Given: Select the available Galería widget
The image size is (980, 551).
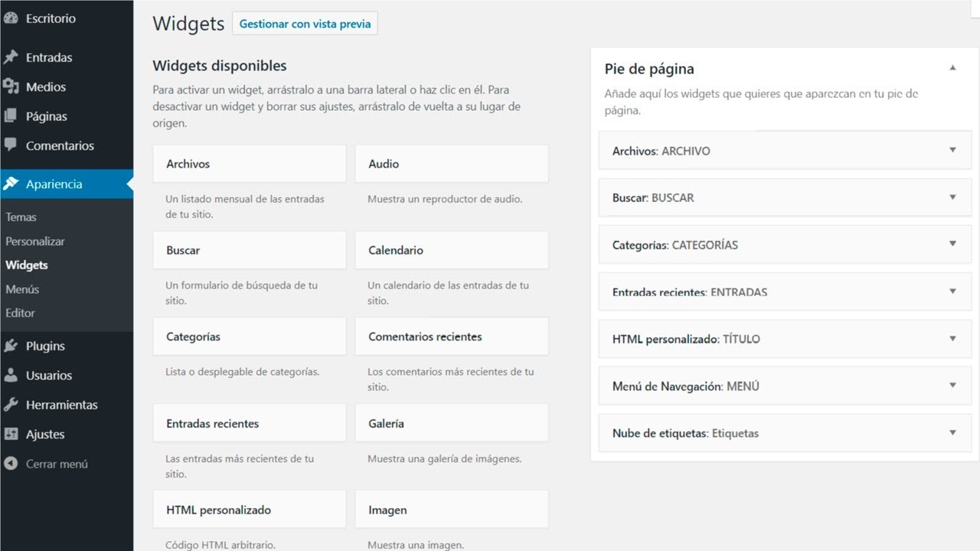Looking at the screenshot, I should (x=451, y=423).
